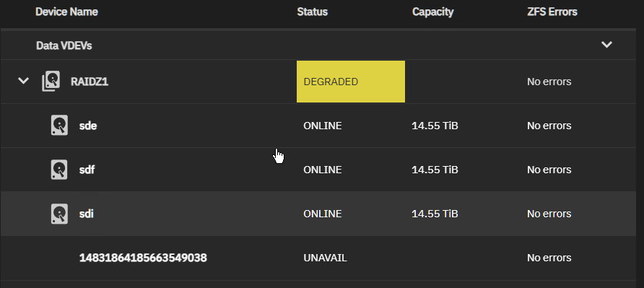This screenshot has height=288, width=644.
Task: Click the sdf disk icon
Action: pyautogui.click(x=59, y=170)
